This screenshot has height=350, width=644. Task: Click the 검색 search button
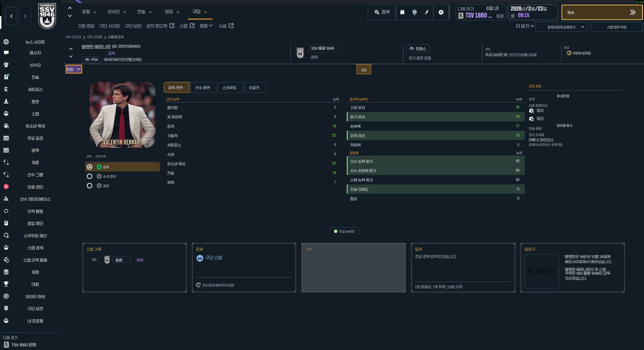click(x=382, y=12)
